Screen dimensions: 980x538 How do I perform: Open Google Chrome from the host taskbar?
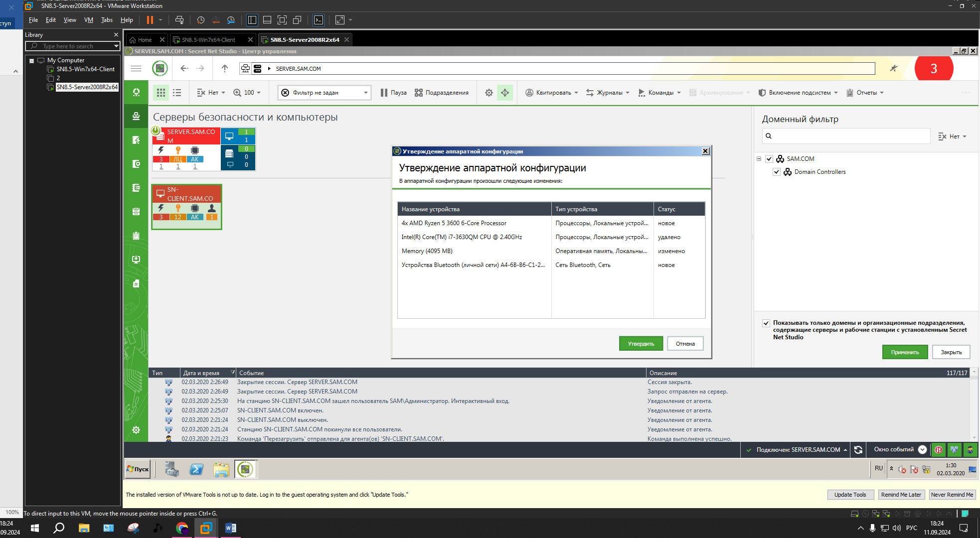(182, 528)
